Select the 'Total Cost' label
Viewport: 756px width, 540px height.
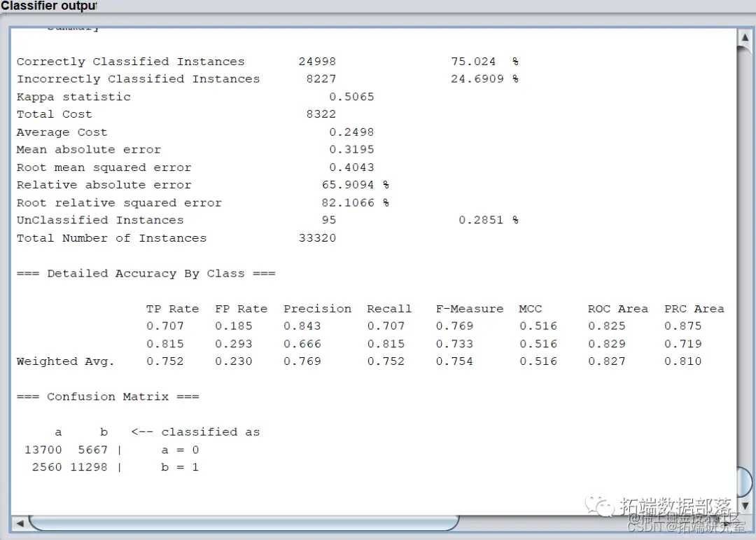click(54, 114)
